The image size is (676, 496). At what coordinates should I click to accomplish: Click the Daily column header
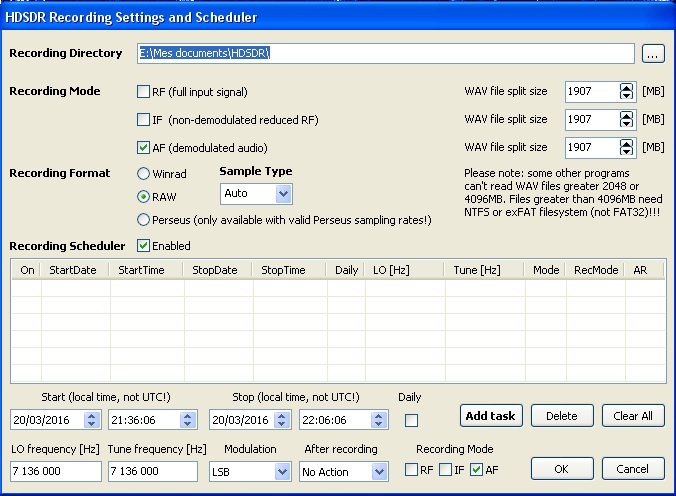click(346, 270)
